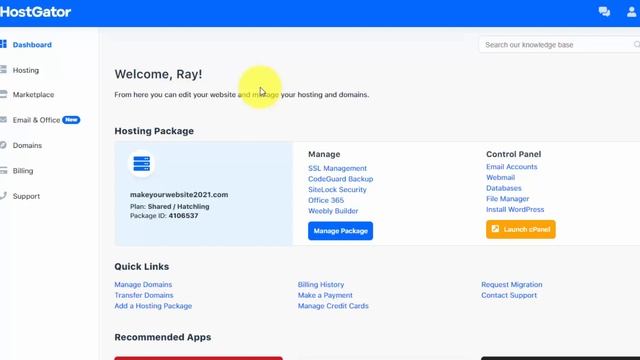Click the knowledge base search magnifier icon
Screen dimensions: 640x360
(637, 44)
